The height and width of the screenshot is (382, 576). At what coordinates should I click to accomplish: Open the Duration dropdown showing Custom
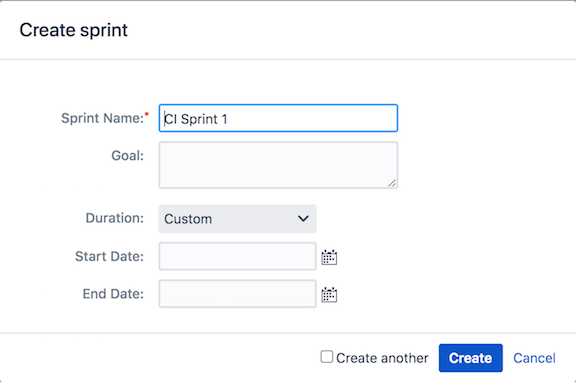[237, 219]
